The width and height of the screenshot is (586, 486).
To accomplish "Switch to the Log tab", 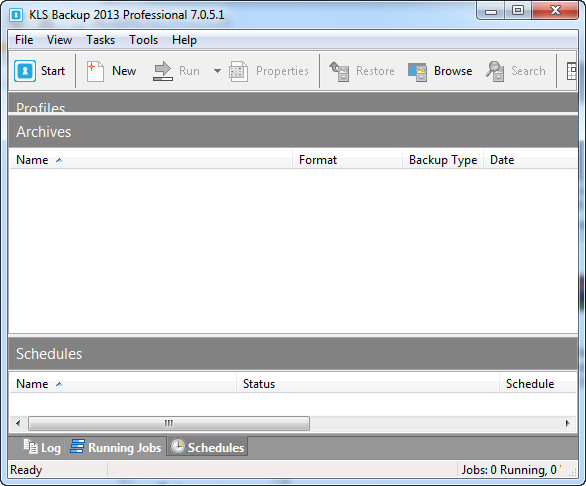I will click(41, 447).
